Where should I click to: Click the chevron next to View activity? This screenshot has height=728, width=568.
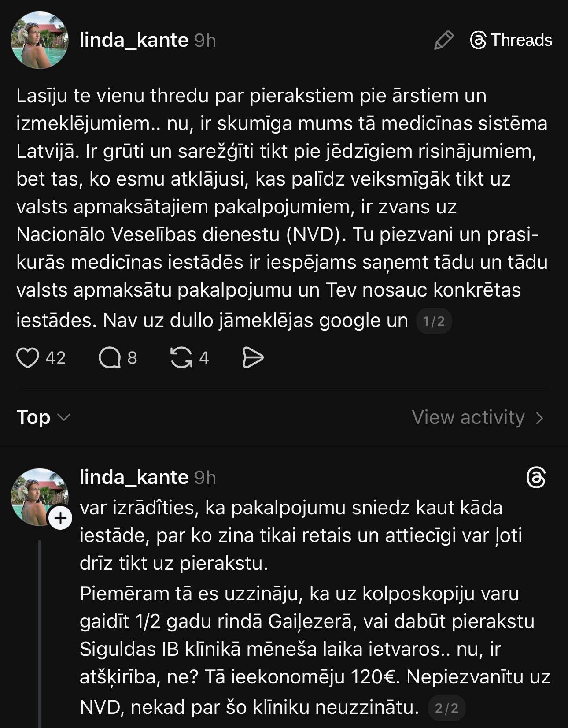pyautogui.click(x=539, y=418)
